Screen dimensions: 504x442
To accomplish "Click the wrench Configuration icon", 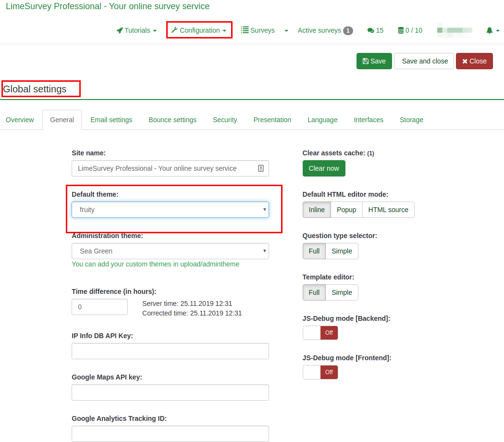I will click(174, 30).
